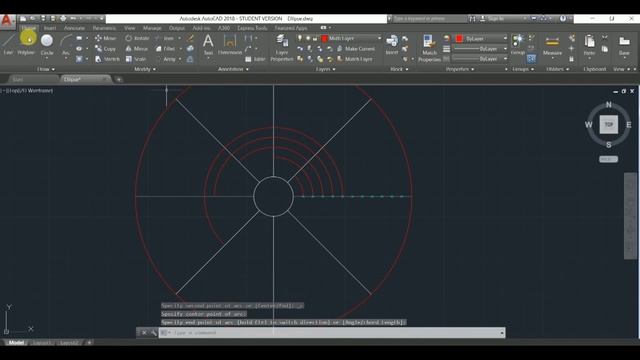Click the red layer color swatch
The image size is (640, 360).
point(324,38)
